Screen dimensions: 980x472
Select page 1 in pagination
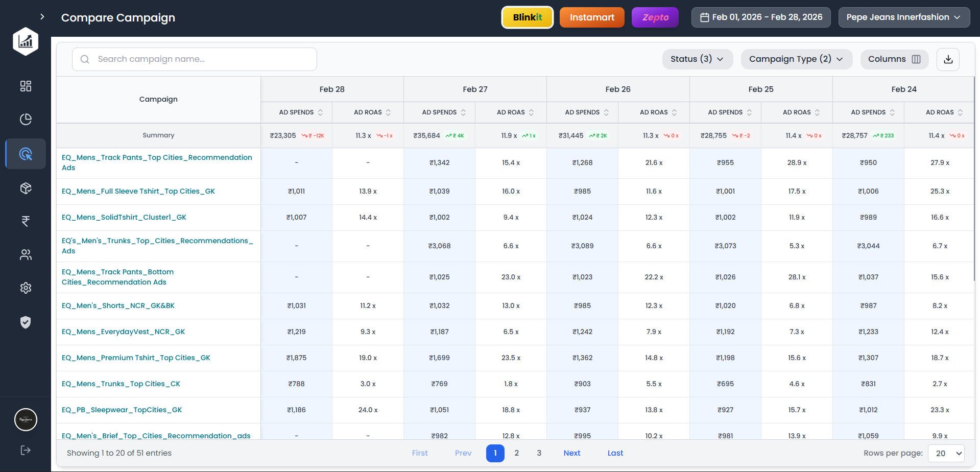tap(495, 453)
